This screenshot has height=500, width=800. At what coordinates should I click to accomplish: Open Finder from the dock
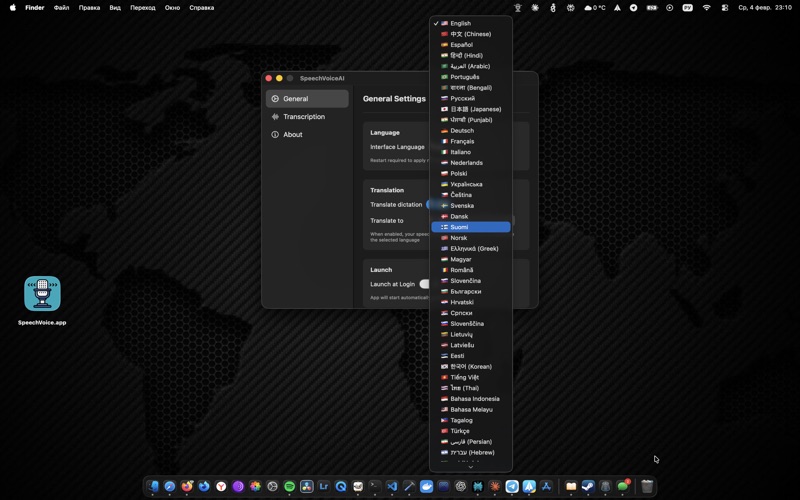pyautogui.click(x=153, y=487)
